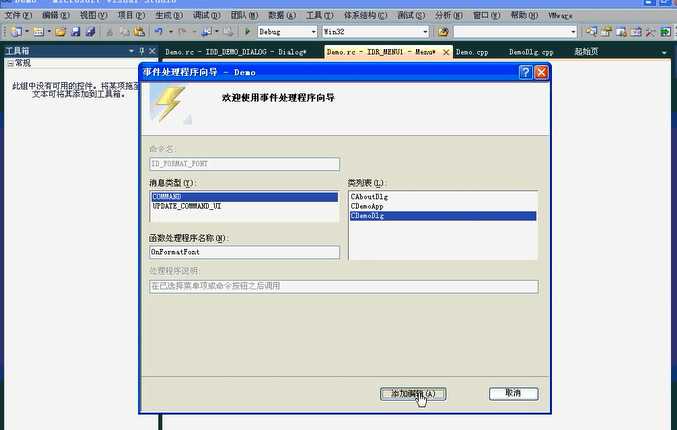The width and height of the screenshot is (677, 430).
Task: Open the Add New Item dropdown arrow
Action: [49, 32]
